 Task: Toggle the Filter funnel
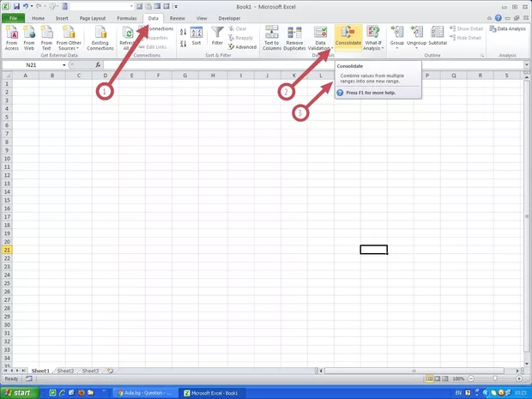pos(217,36)
